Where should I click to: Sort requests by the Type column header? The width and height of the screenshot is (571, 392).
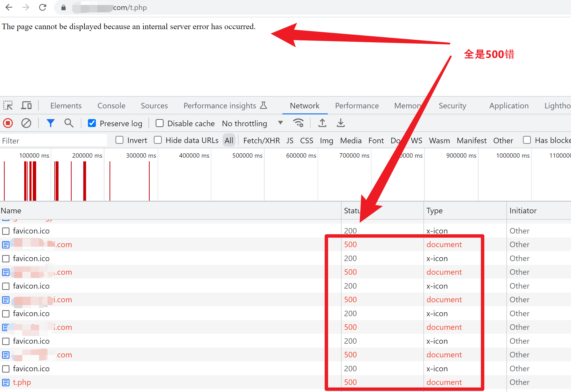434,211
